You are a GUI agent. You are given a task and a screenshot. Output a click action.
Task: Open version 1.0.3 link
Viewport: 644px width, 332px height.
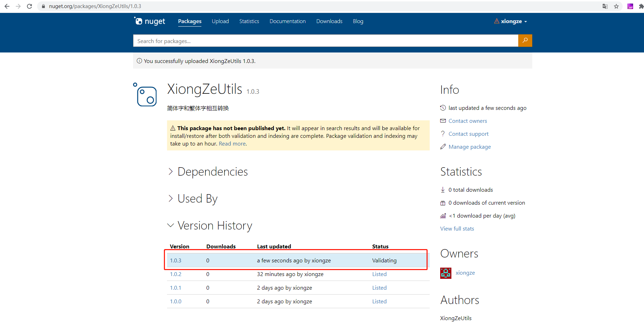[176, 260]
